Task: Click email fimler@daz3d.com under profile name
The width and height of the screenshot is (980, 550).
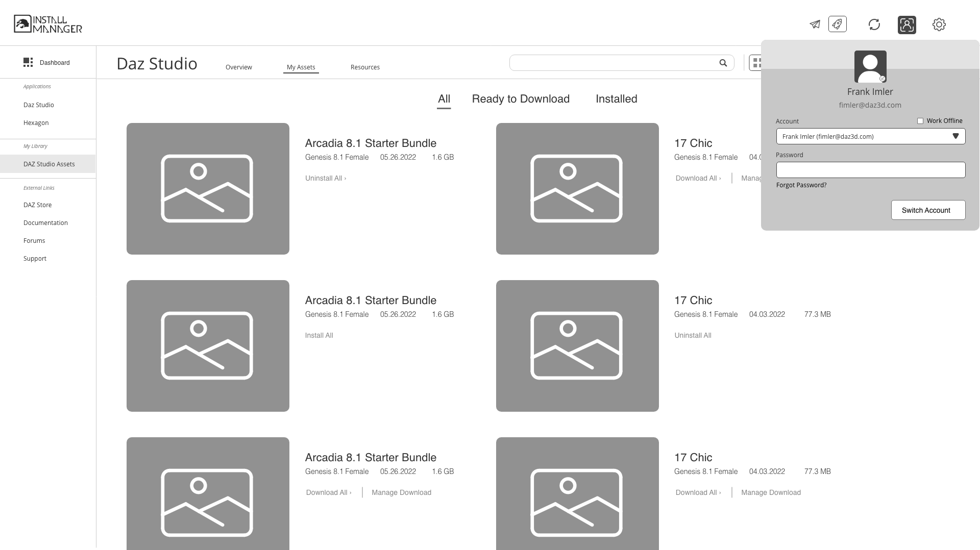Action: 870,105
